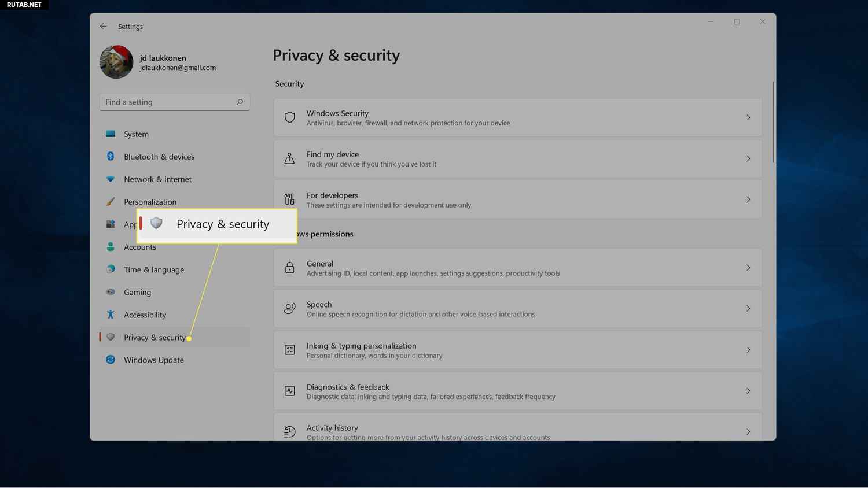868x488 pixels.
Task: Click the Activity history clock icon
Action: coord(290,432)
